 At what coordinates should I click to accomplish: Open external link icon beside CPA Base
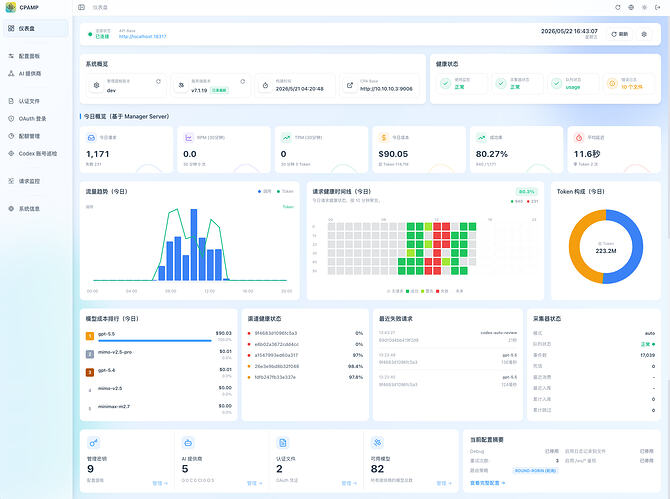pos(350,85)
